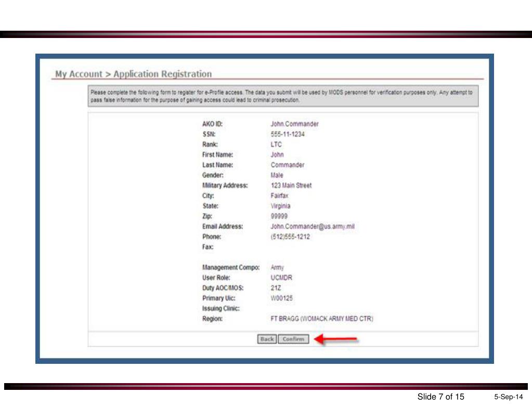Click the Duty AOC/MOS: label
Screen dimensions: 532x406
tap(223, 288)
